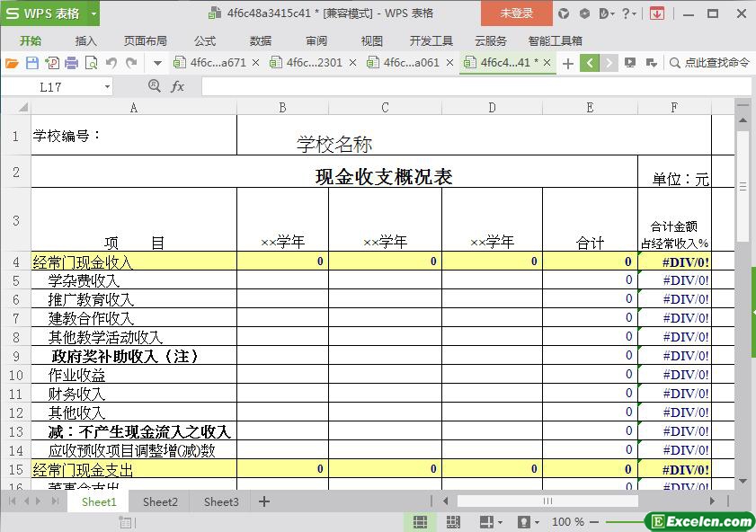This screenshot has width=756, height=532.
Task: Open the 数据 ribbon tab
Action: click(261, 41)
